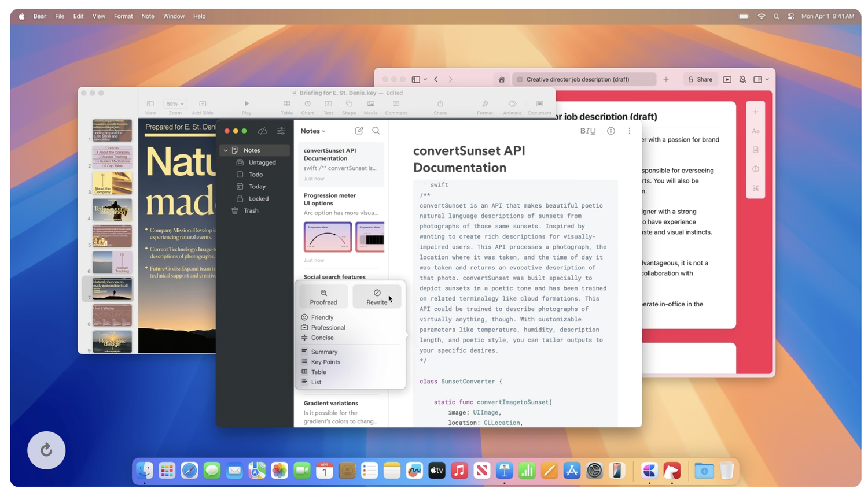Open the Note menu in the menu bar

[148, 16]
